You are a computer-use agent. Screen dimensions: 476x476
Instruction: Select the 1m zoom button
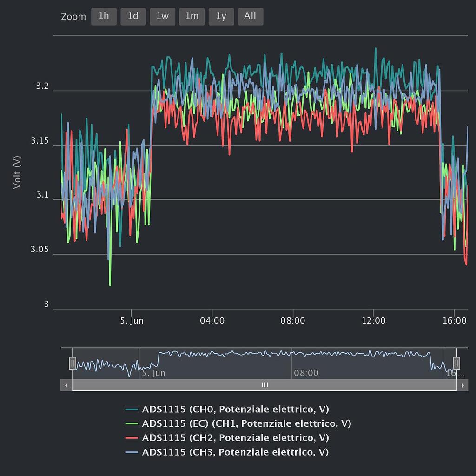pyautogui.click(x=192, y=16)
